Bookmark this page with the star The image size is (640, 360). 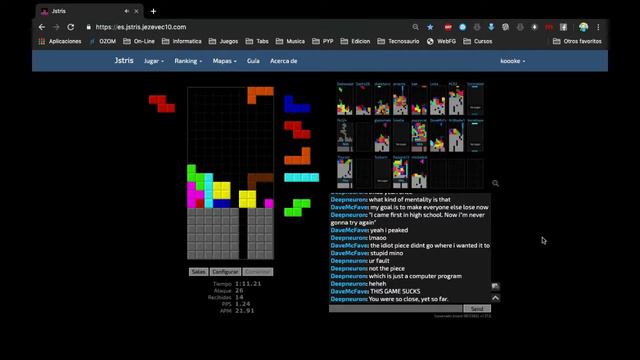430,27
